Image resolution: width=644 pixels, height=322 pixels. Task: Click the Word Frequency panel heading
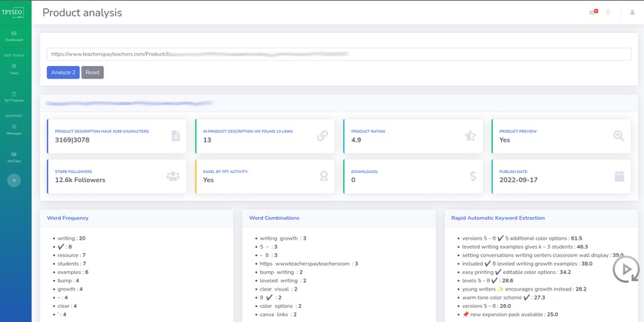click(67, 218)
